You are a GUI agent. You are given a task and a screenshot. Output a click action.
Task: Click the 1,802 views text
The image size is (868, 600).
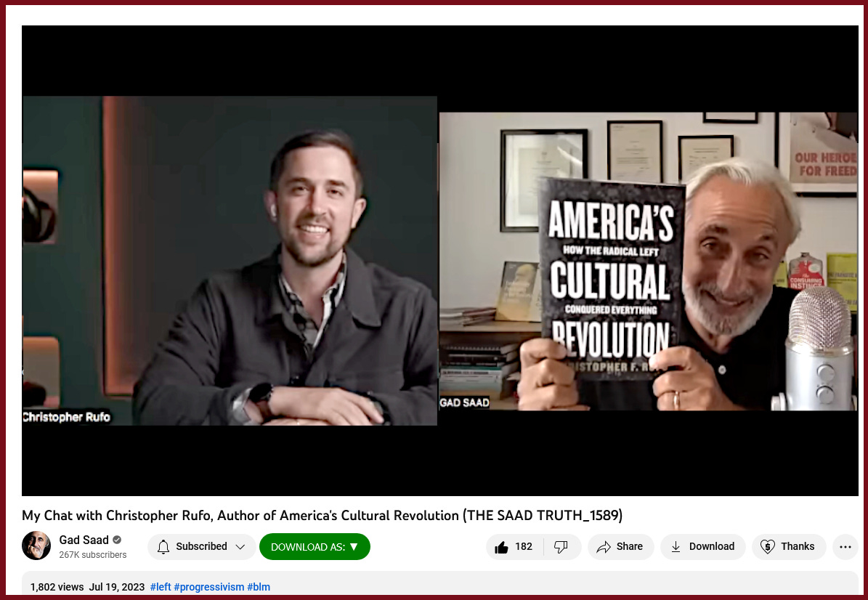click(57, 587)
